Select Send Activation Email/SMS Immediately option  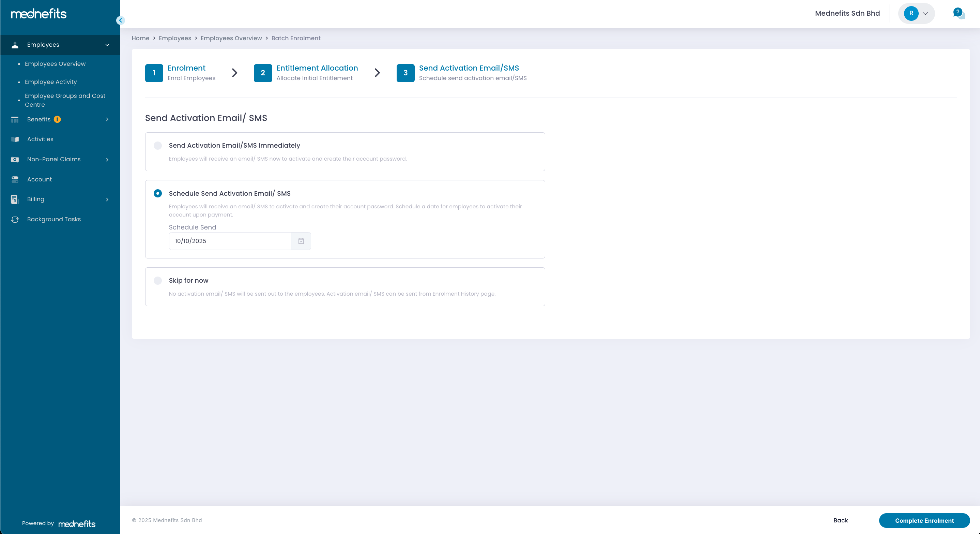[157, 145]
